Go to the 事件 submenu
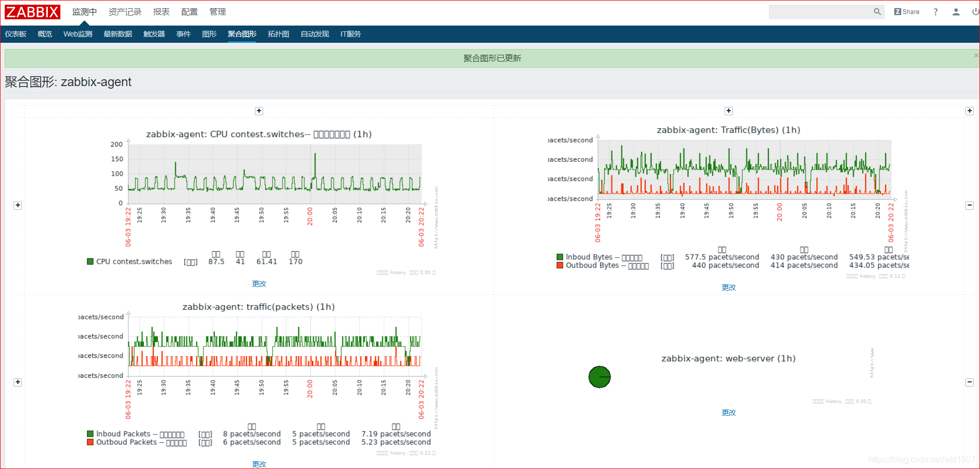The width and height of the screenshot is (980, 469). pos(183,34)
